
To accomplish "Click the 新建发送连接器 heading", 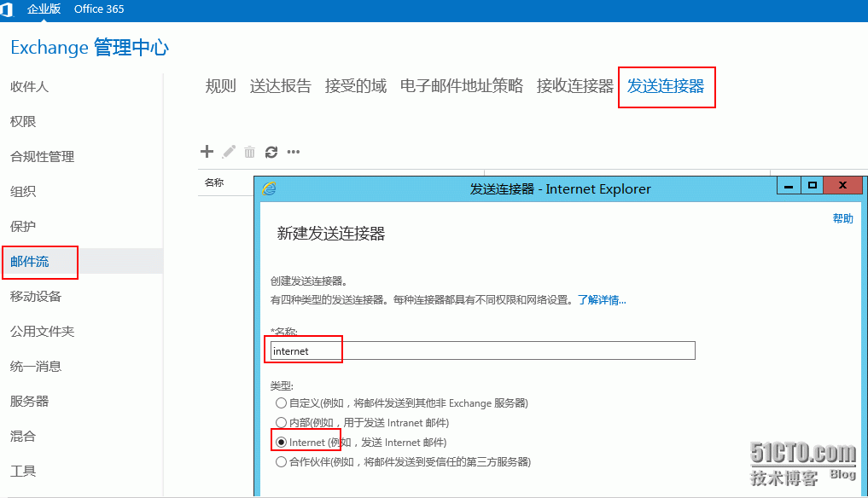I will pyautogui.click(x=331, y=234).
